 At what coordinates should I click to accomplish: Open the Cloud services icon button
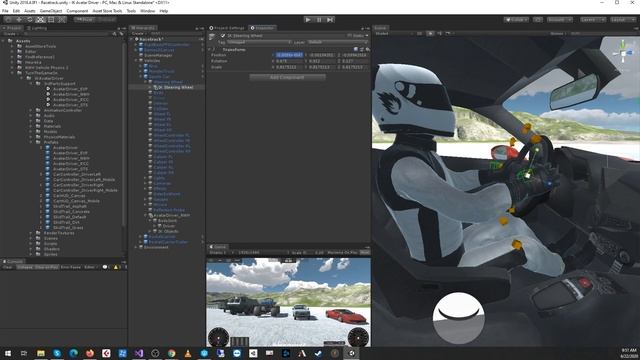tap(538, 19)
